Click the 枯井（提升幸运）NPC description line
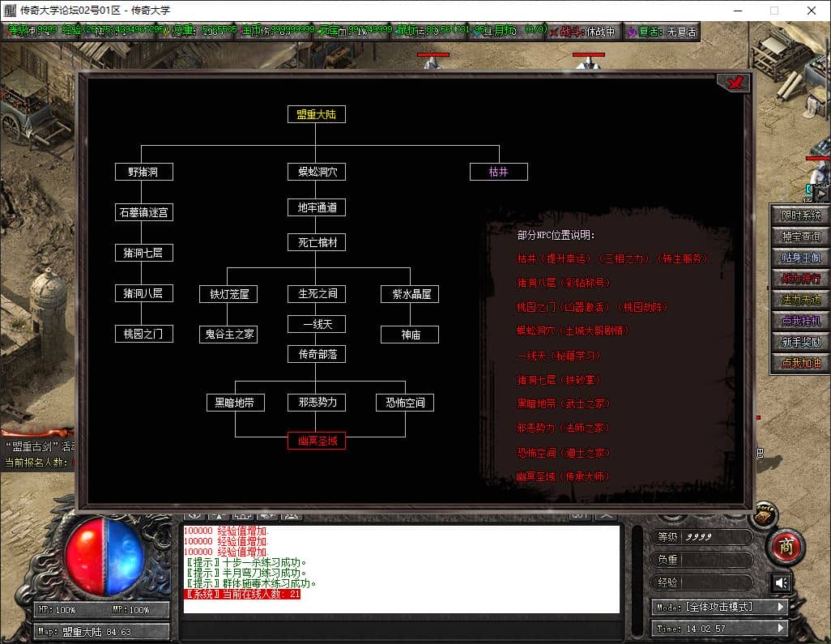This screenshot has width=831, height=644. (x=612, y=258)
